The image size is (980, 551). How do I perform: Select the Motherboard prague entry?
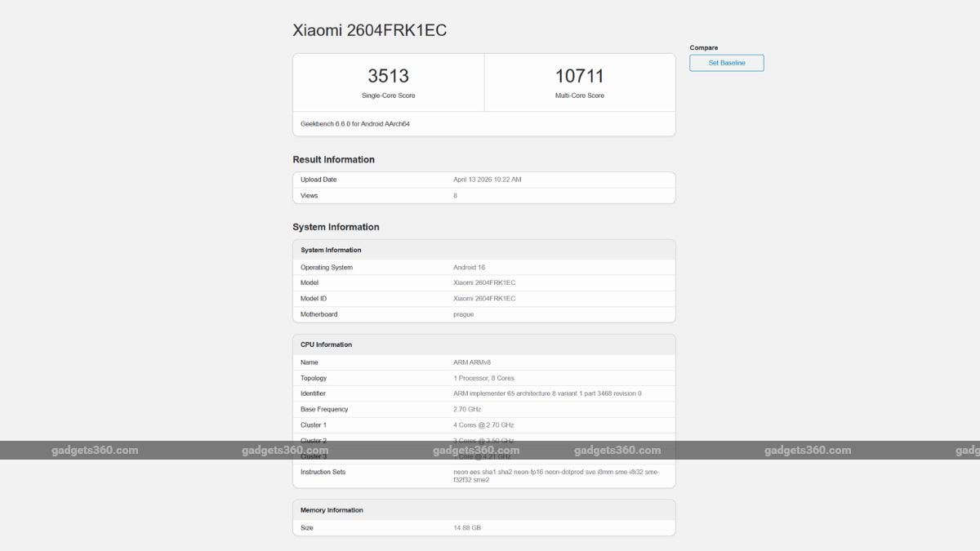483,314
